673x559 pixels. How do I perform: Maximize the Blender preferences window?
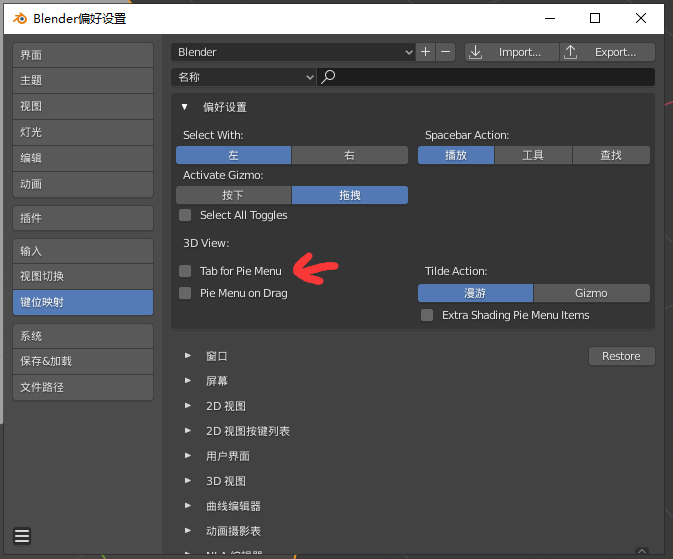coord(595,18)
